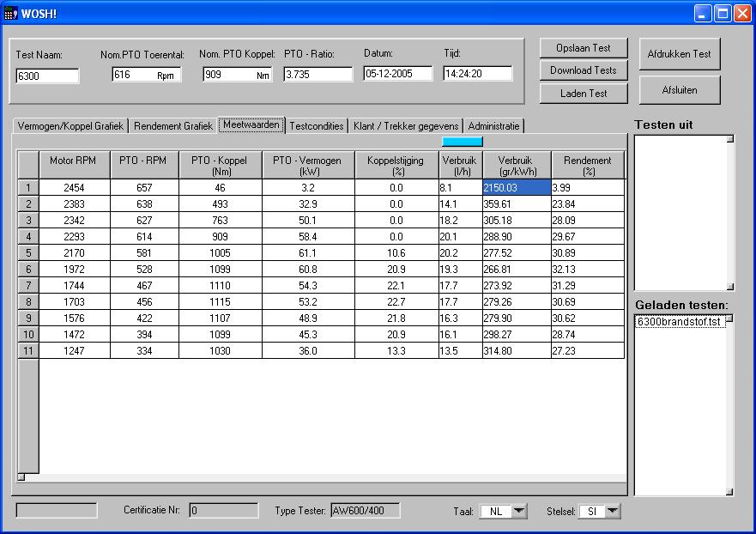Select 6300brandstof.tst in Geladen testen list
756x534 pixels.
(680, 322)
